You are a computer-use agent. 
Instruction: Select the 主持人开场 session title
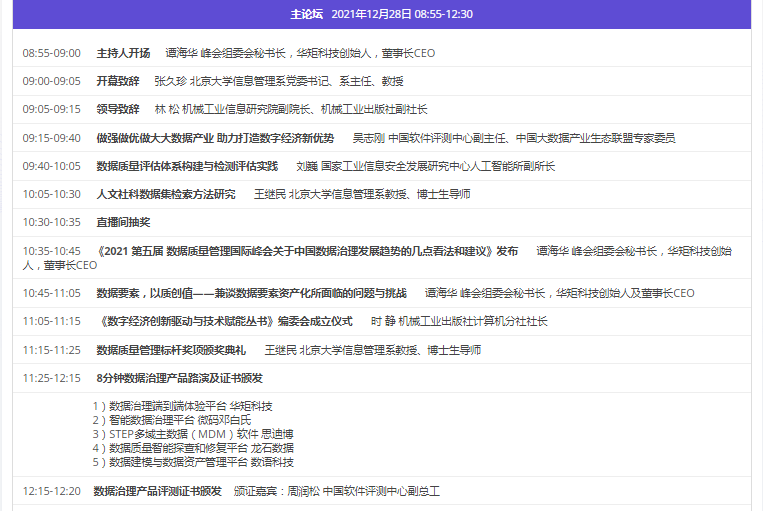[x=123, y=53]
